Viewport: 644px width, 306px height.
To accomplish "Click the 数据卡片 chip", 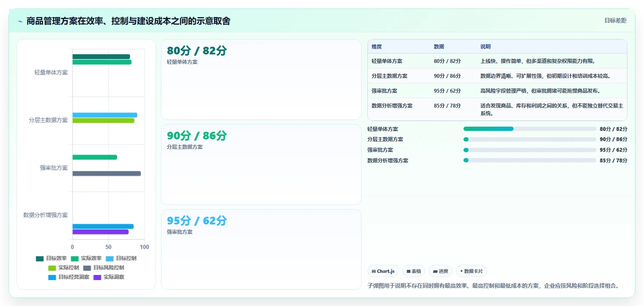I will pos(472,271).
